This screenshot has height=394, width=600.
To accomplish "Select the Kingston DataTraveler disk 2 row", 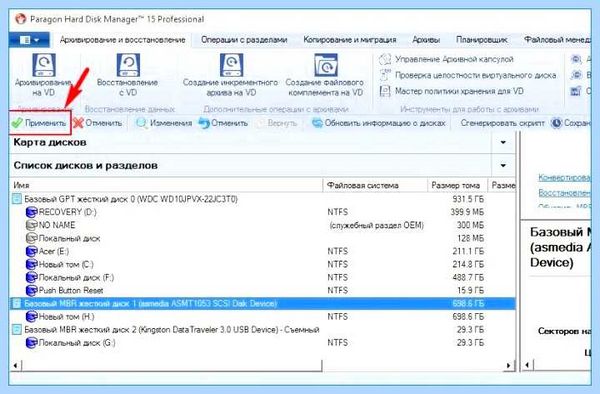I will point(262,330).
